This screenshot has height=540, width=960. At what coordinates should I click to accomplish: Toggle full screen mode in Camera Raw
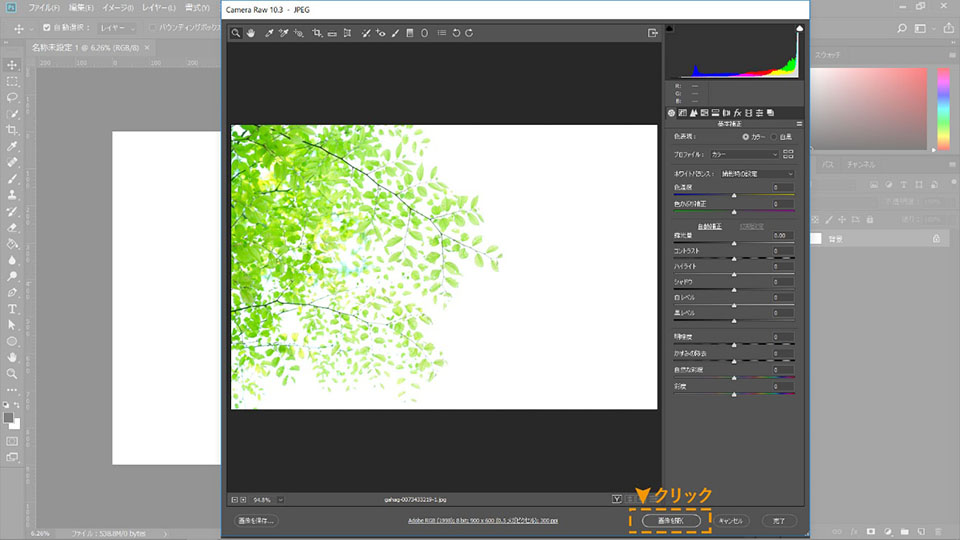pos(653,33)
